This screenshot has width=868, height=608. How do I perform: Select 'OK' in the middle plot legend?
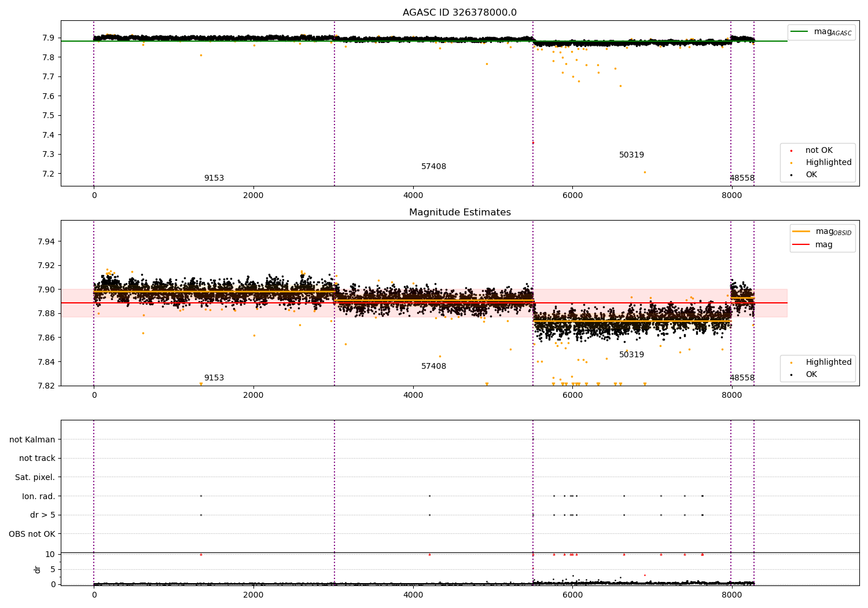pyautogui.click(x=811, y=375)
